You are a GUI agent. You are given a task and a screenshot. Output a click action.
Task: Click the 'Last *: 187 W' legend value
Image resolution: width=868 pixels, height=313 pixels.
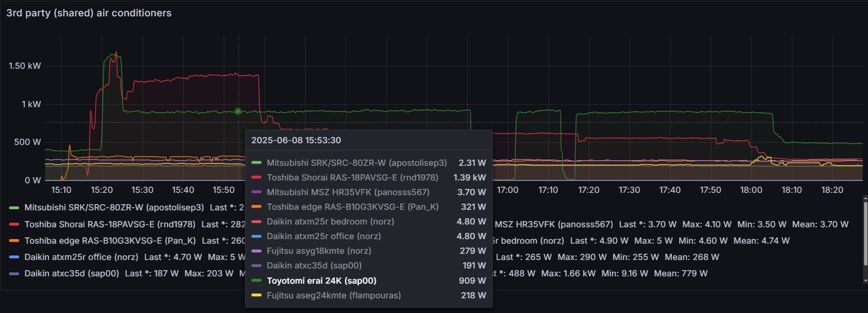click(x=152, y=273)
